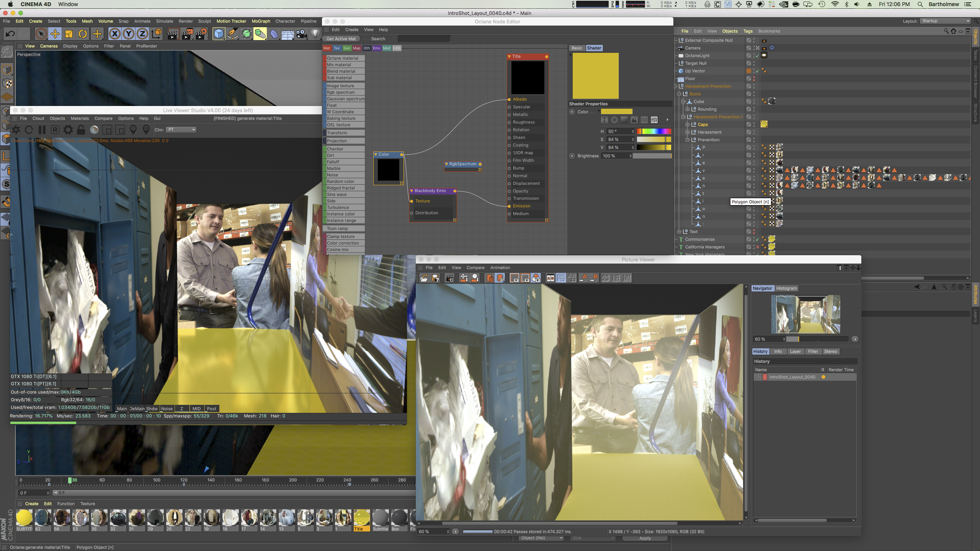This screenshot has height=551, width=980.
Task: Set as A compare icon
Action: tap(584, 278)
